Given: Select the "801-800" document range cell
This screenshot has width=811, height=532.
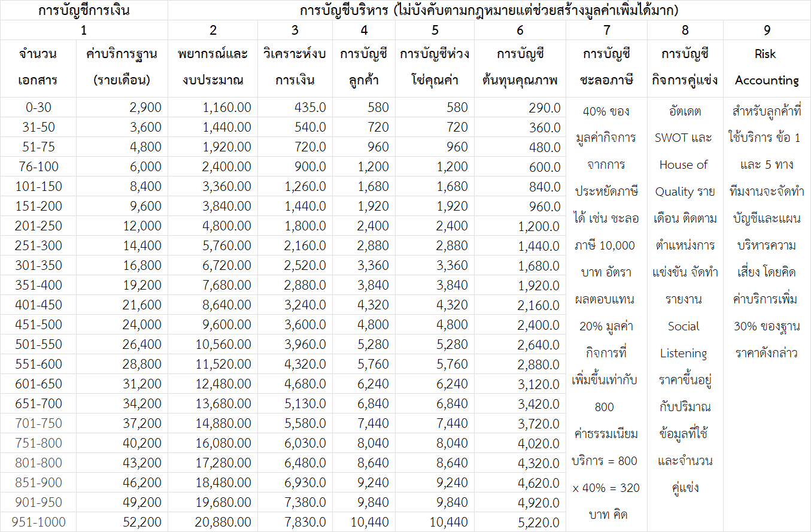Looking at the screenshot, I should click(x=38, y=463).
